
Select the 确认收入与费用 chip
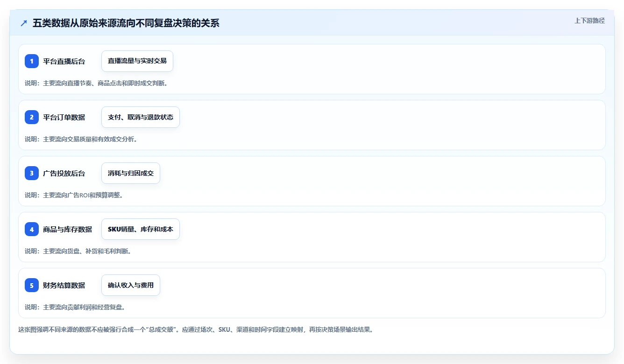point(131,285)
